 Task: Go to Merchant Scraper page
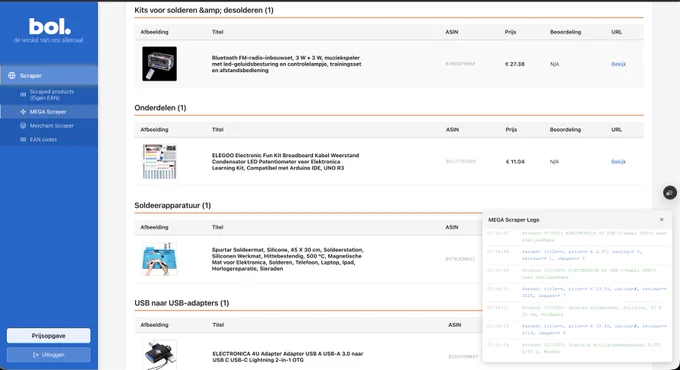pos(49,125)
